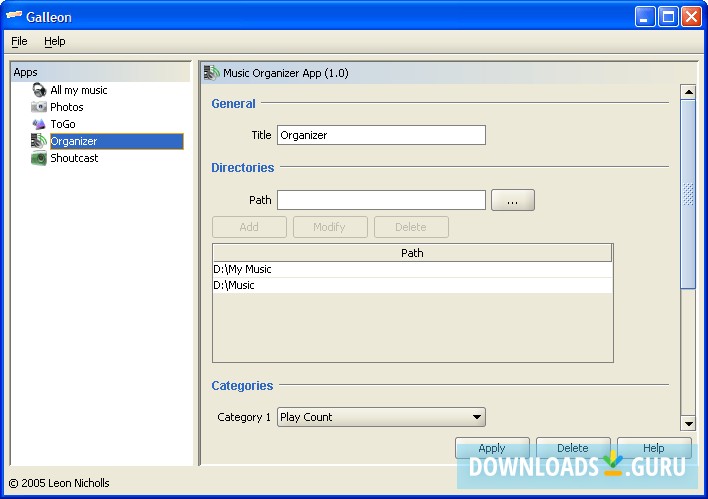Click the bottom Help button

[654, 448]
